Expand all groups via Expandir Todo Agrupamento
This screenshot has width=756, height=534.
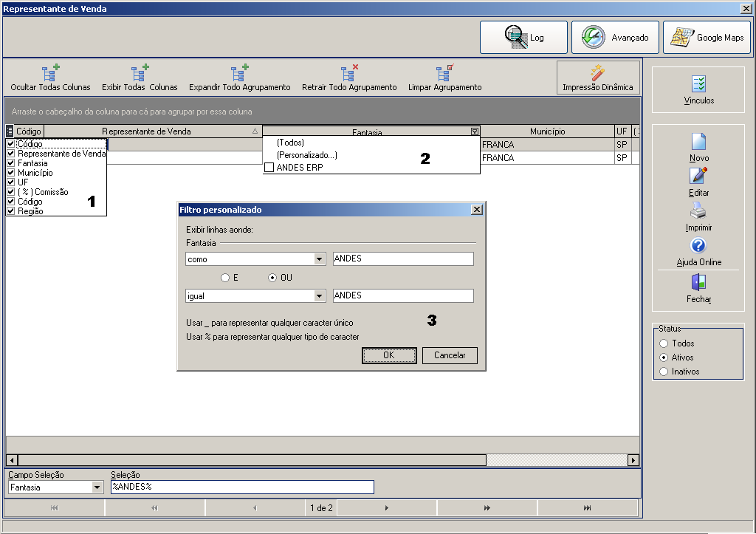point(240,78)
